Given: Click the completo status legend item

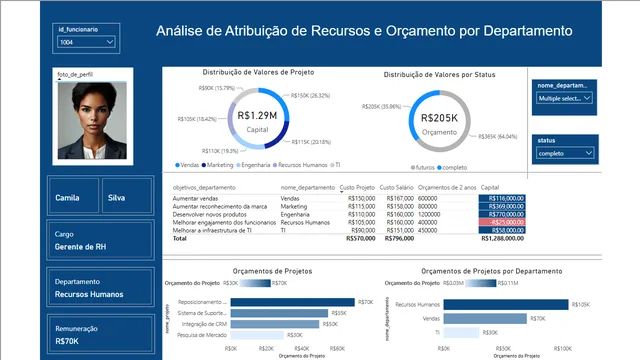Looking at the screenshot, I should (452, 167).
